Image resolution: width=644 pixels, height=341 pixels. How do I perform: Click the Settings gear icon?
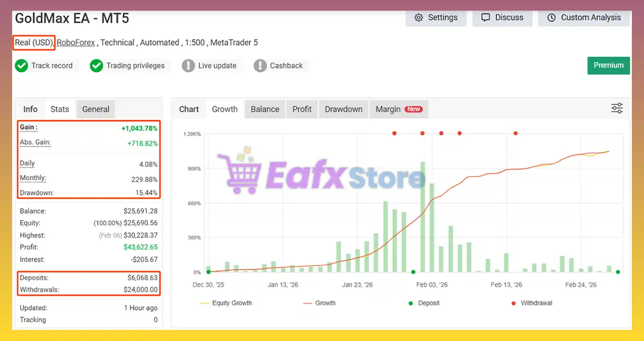point(419,18)
